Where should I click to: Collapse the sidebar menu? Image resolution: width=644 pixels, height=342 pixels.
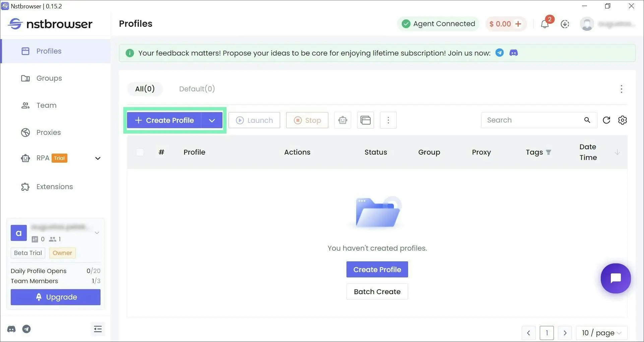(x=98, y=329)
